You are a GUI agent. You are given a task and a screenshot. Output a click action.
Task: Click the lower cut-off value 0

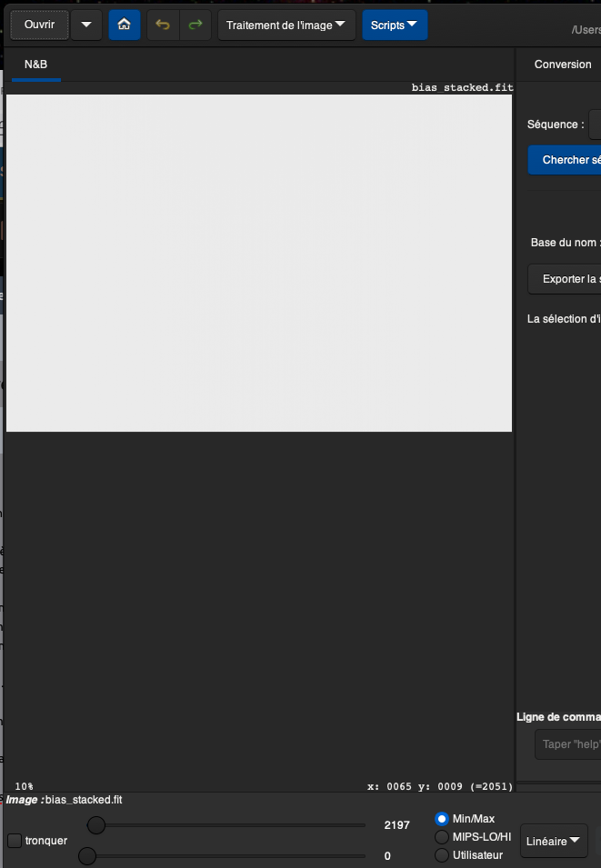point(387,856)
